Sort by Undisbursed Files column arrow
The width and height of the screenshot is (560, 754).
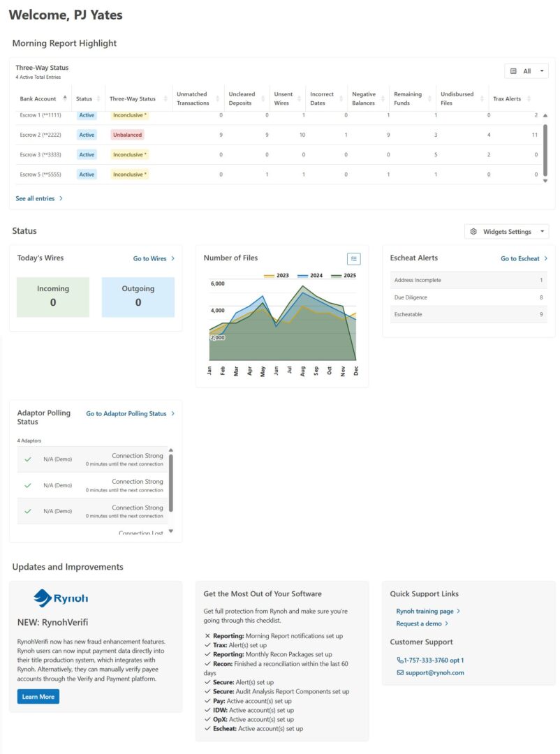click(x=482, y=98)
